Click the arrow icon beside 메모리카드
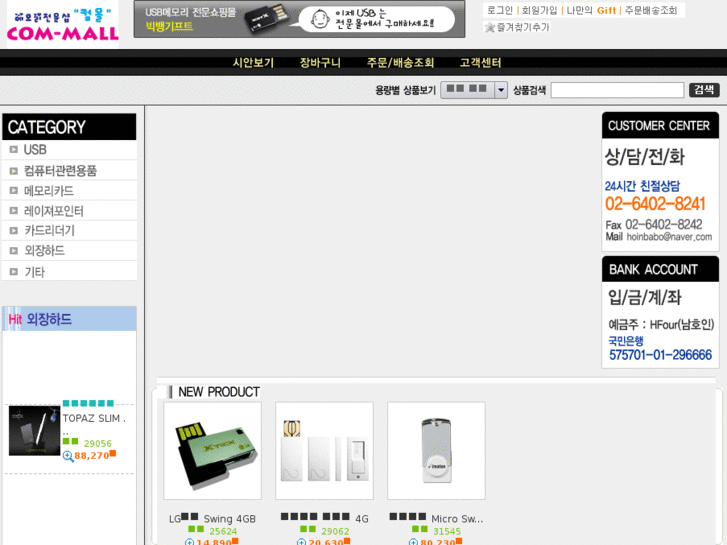727x545 pixels. 14,191
